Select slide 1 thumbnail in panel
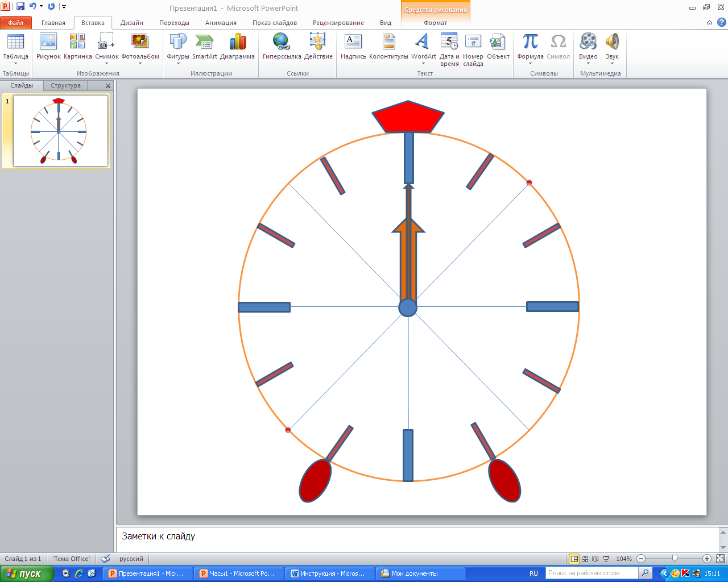Image resolution: width=728 pixels, height=582 pixels. [60, 131]
